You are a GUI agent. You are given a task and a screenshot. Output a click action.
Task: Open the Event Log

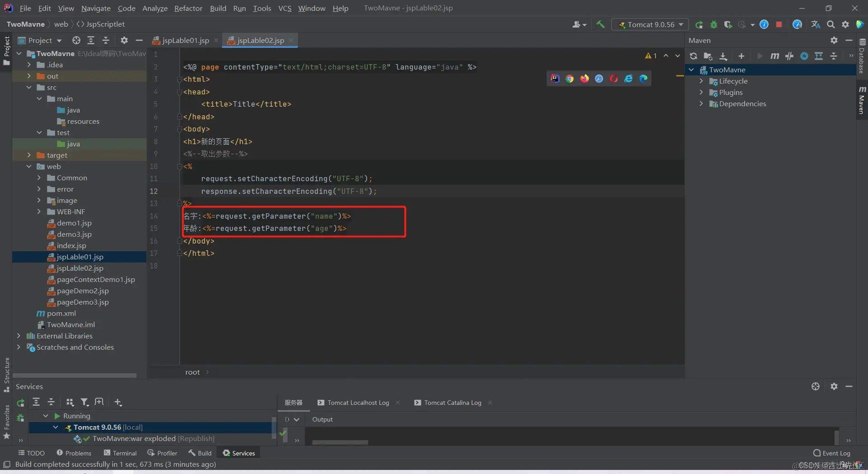[831, 453]
